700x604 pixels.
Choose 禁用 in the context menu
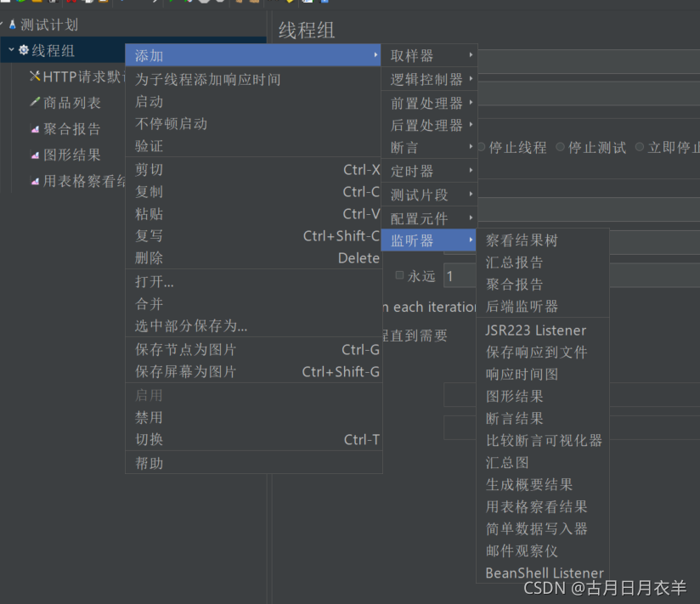click(253, 417)
